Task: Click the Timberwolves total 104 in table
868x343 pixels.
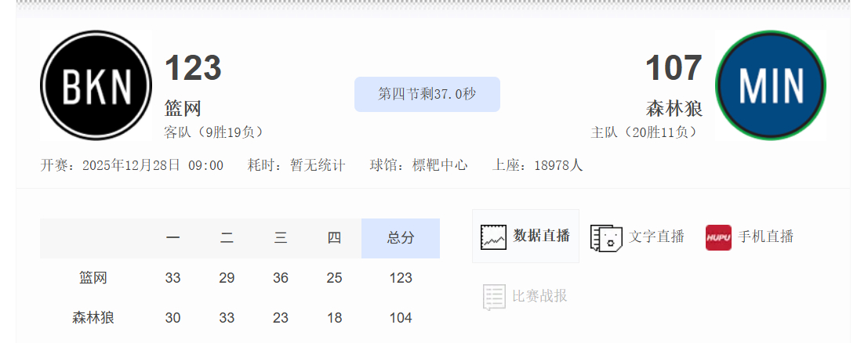Action: [x=401, y=319]
